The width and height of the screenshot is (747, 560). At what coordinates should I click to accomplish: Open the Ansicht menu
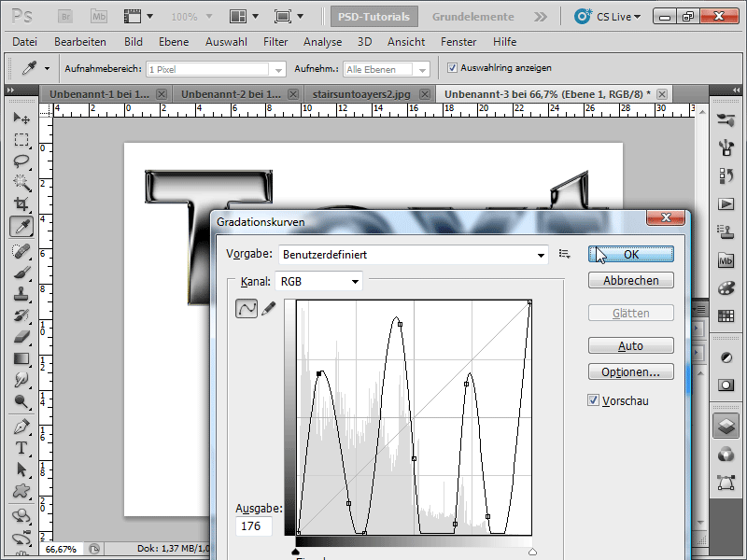(406, 42)
